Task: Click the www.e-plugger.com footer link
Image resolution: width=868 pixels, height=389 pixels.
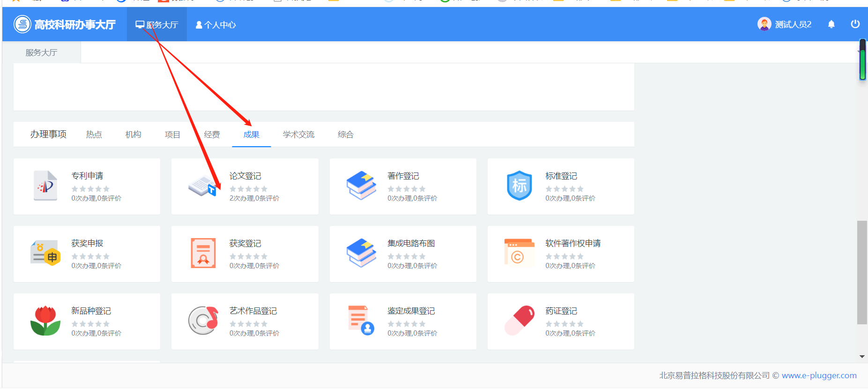Action: tap(819, 375)
